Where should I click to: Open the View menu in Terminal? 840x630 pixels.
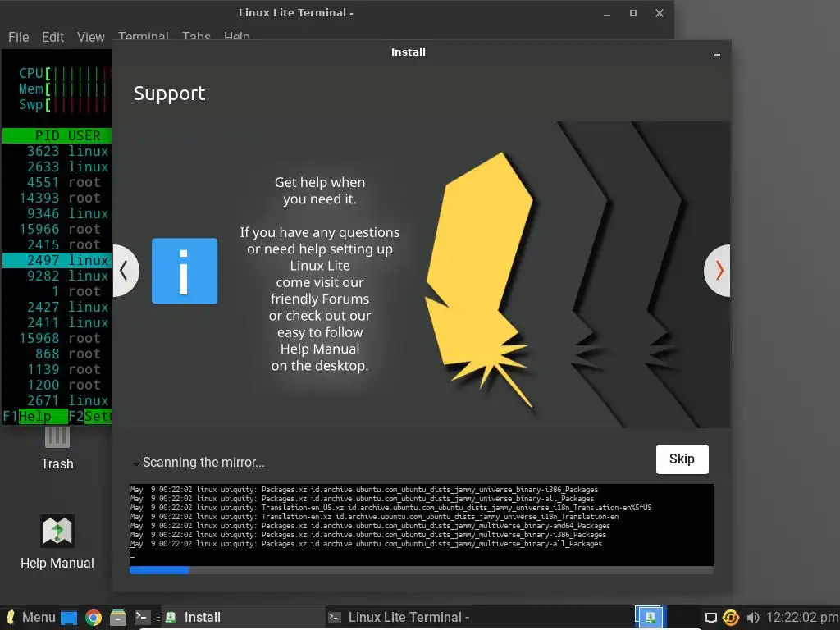90,37
